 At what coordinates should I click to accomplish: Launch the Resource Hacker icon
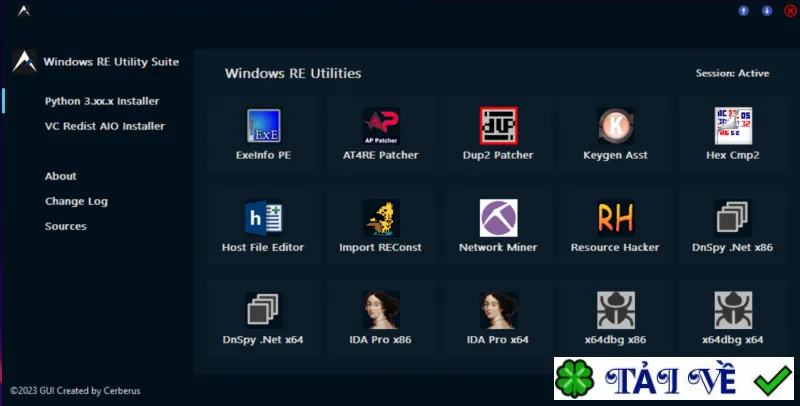click(615, 218)
